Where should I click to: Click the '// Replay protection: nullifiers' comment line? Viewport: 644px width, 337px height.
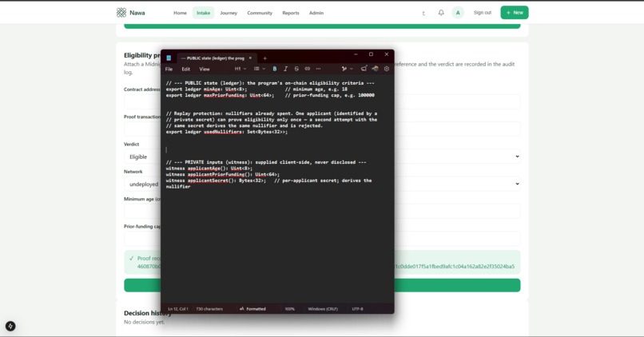click(272, 113)
